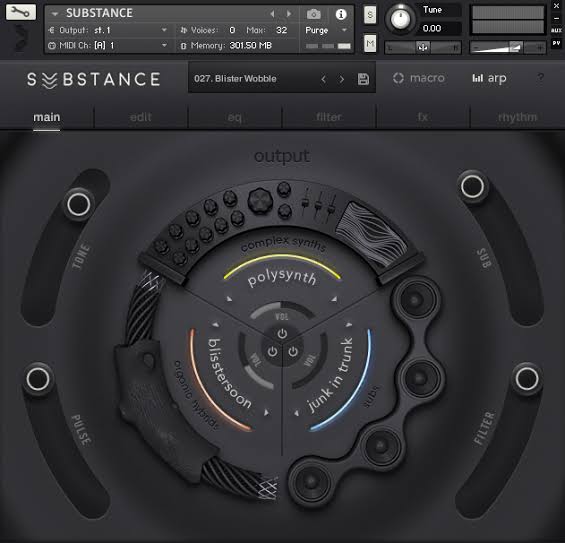This screenshot has height=543, width=565.
Task: Open the instrument info icon
Action: (341, 14)
